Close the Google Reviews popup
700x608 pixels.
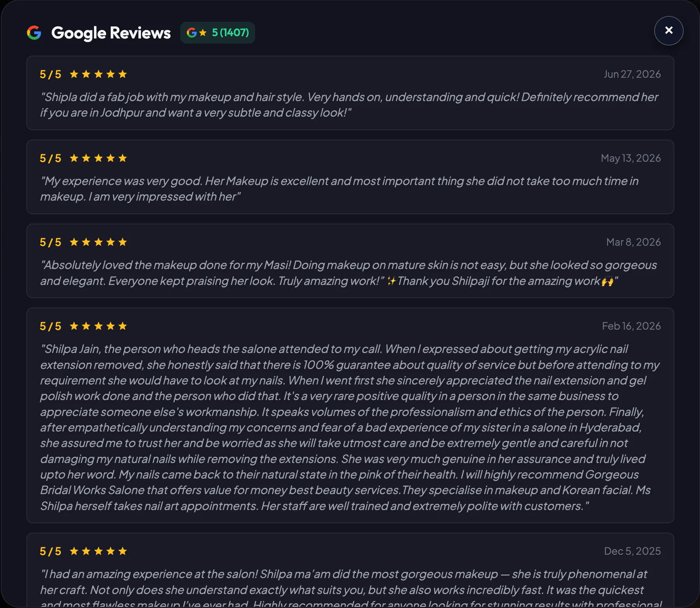pos(669,31)
